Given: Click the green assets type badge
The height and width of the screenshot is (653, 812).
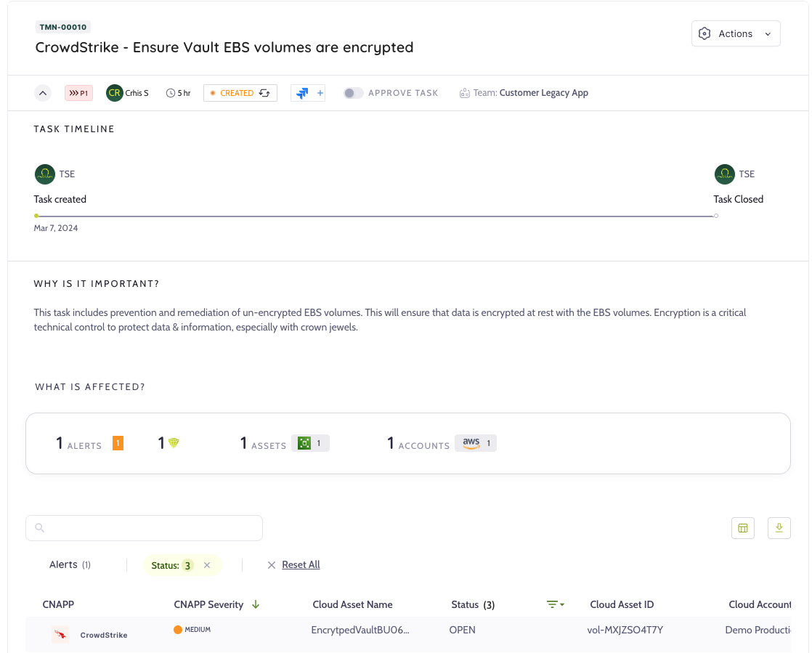Looking at the screenshot, I should 310,443.
